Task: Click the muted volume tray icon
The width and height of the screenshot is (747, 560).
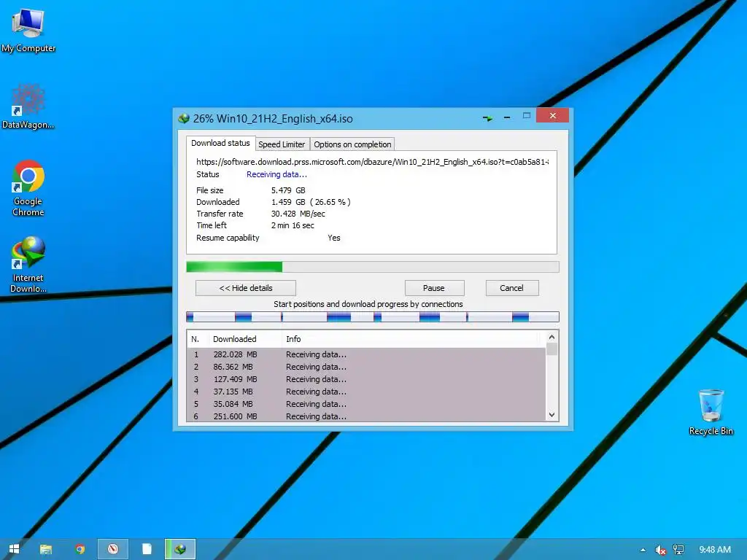Action: 660,550
